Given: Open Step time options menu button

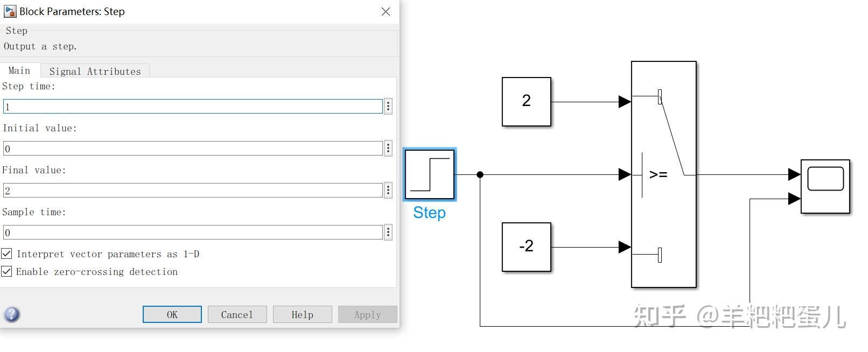Looking at the screenshot, I should (388, 106).
